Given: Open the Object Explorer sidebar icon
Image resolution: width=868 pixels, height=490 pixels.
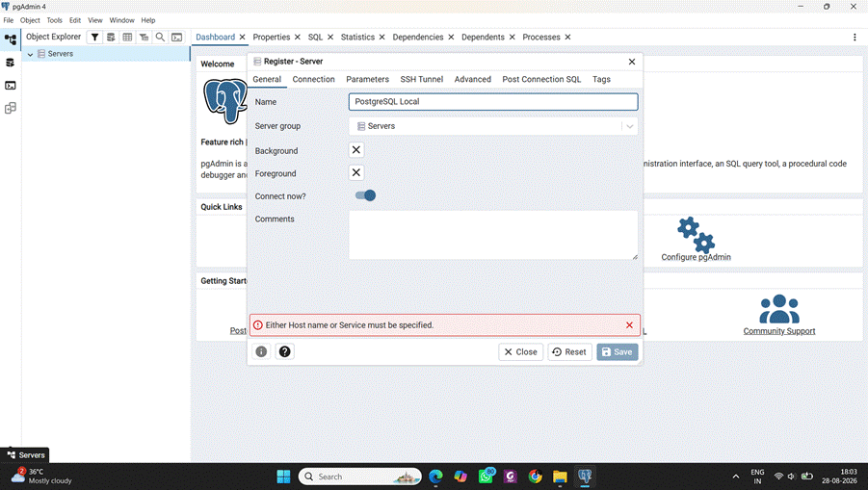Looking at the screenshot, I should [x=10, y=39].
